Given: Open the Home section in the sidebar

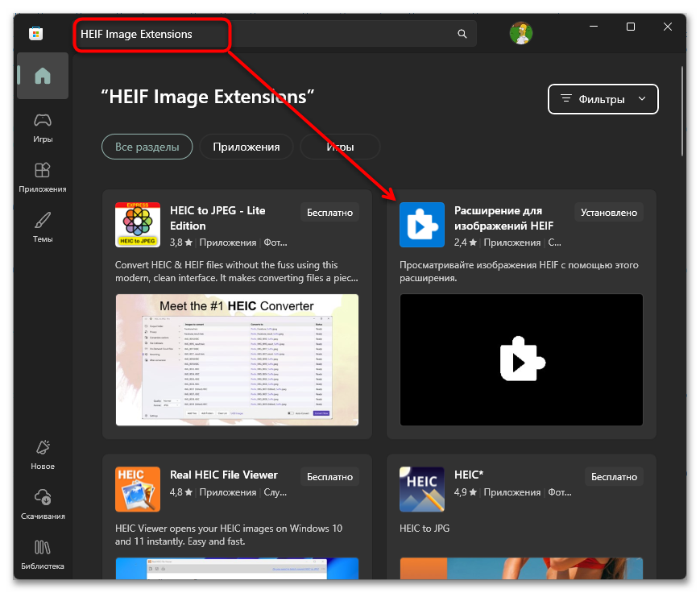Looking at the screenshot, I should pyautogui.click(x=42, y=76).
